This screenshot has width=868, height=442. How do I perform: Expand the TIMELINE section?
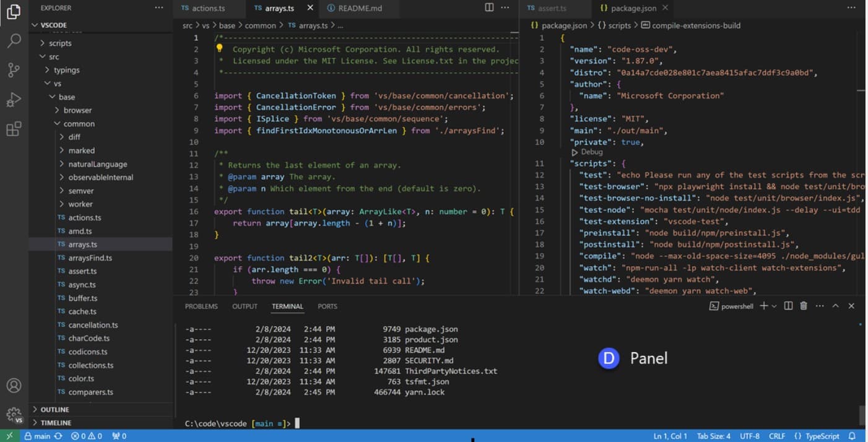56,423
